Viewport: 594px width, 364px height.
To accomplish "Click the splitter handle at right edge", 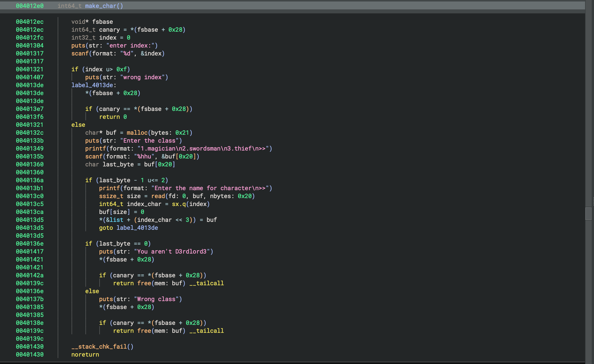I will (x=593, y=201).
